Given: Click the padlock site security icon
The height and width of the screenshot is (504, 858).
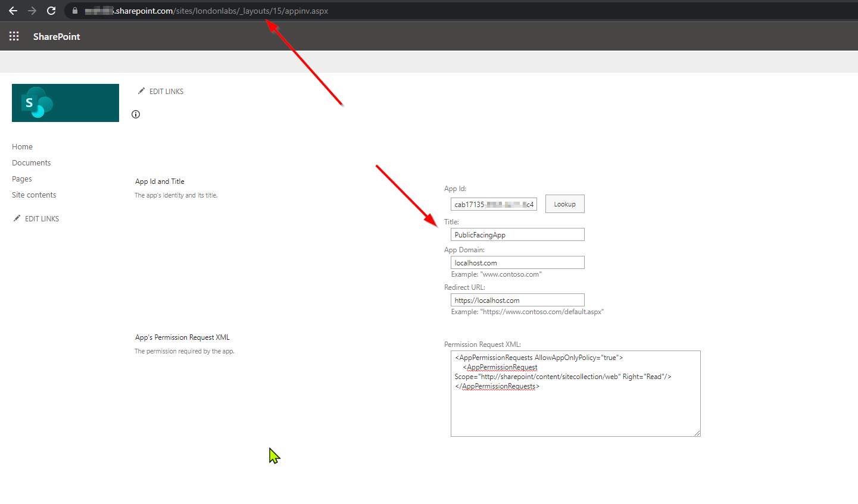Looking at the screenshot, I should pyautogui.click(x=75, y=11).
